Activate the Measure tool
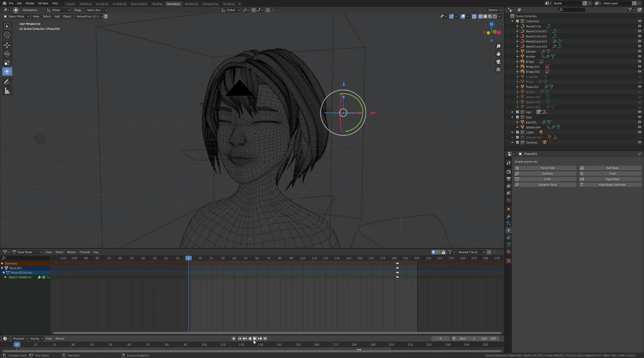644x358 pixels. point(7,91)
